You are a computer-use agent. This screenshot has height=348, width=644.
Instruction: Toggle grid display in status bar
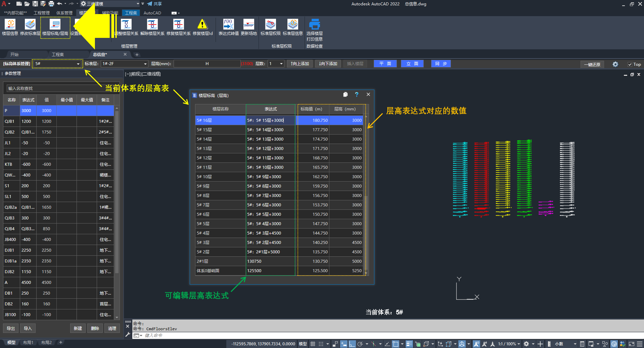coord(313,344)
